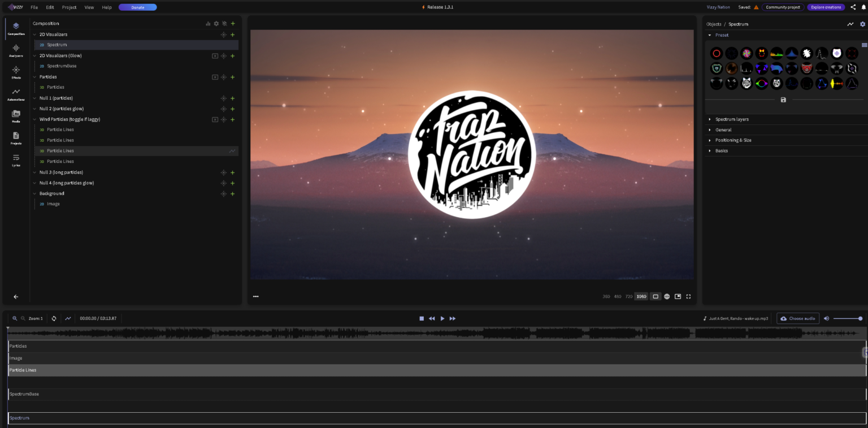Open the Effects panel
Image resolution: width=868 pixels, height=428 pixels.
coord(16,71)
